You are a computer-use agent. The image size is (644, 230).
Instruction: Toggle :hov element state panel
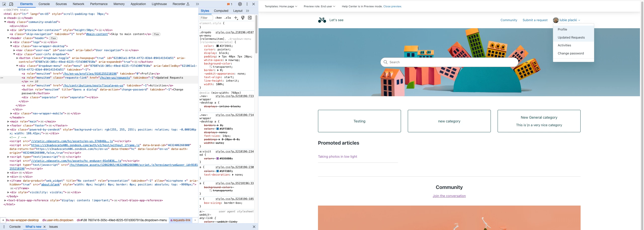(218, 18)
